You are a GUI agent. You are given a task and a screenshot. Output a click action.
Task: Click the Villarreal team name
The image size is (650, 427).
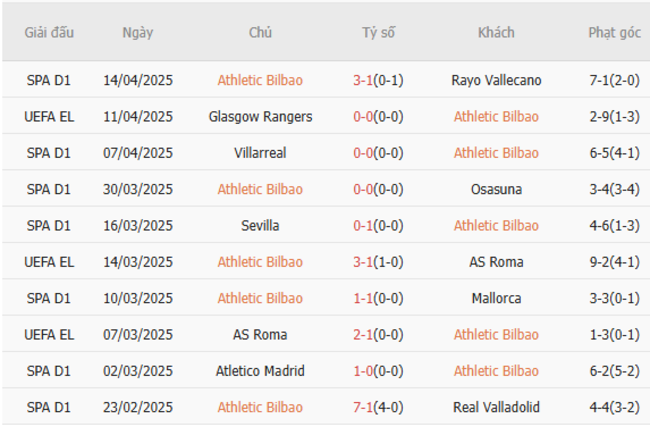[260, 153]
